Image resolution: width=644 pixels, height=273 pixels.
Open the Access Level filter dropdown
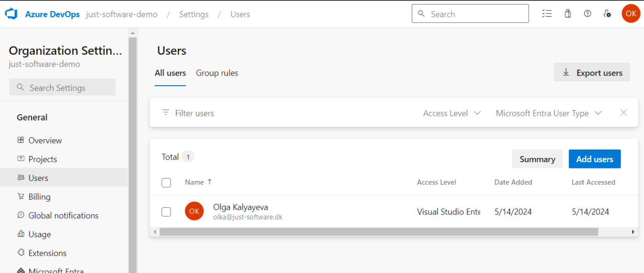[x=451, y=113]
